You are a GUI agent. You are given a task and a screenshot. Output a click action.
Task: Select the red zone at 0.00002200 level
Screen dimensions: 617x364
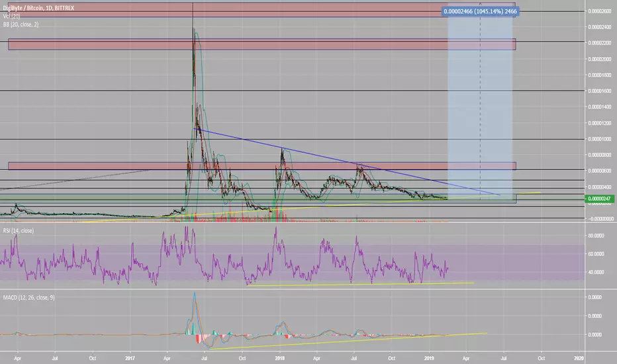(261, 44)
